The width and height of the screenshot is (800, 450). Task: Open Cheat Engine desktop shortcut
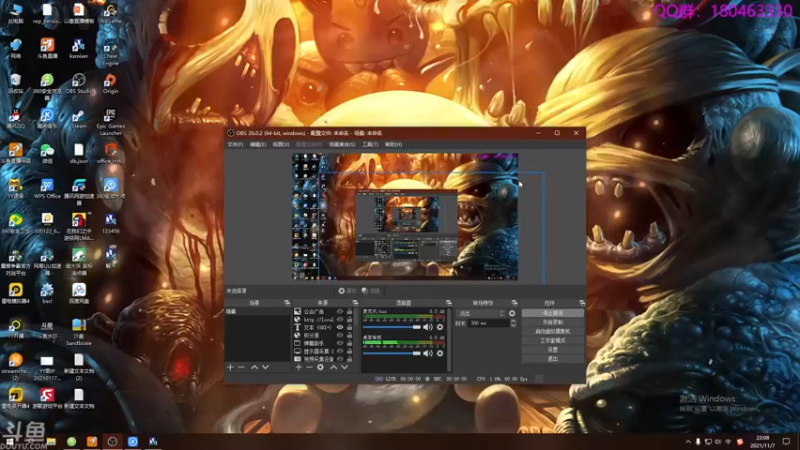point(110,52)
